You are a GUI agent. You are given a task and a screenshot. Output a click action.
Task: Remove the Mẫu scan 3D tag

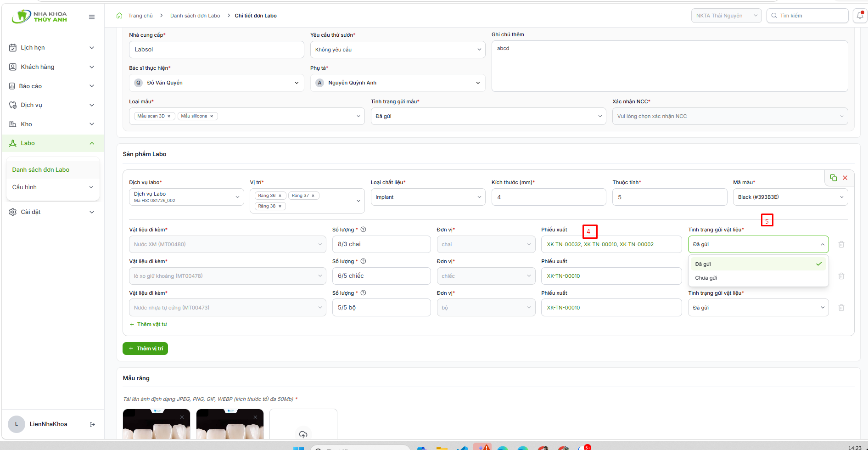[x=169, y=116]
